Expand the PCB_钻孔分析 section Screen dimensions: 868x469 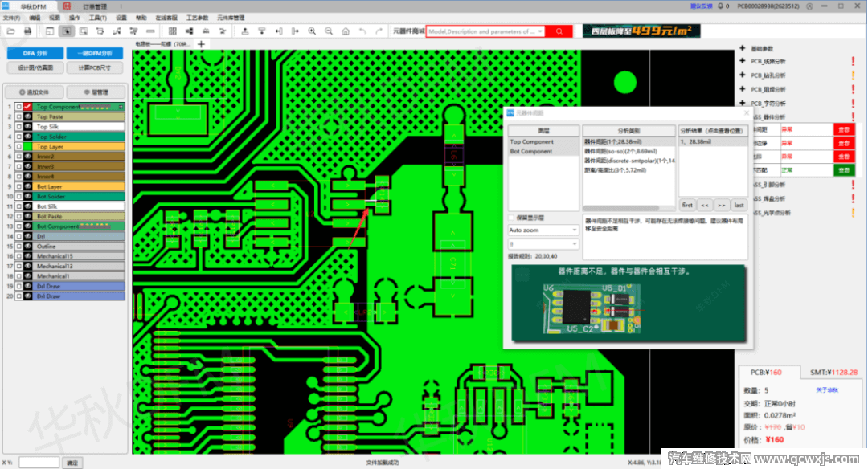pos(741,75)
